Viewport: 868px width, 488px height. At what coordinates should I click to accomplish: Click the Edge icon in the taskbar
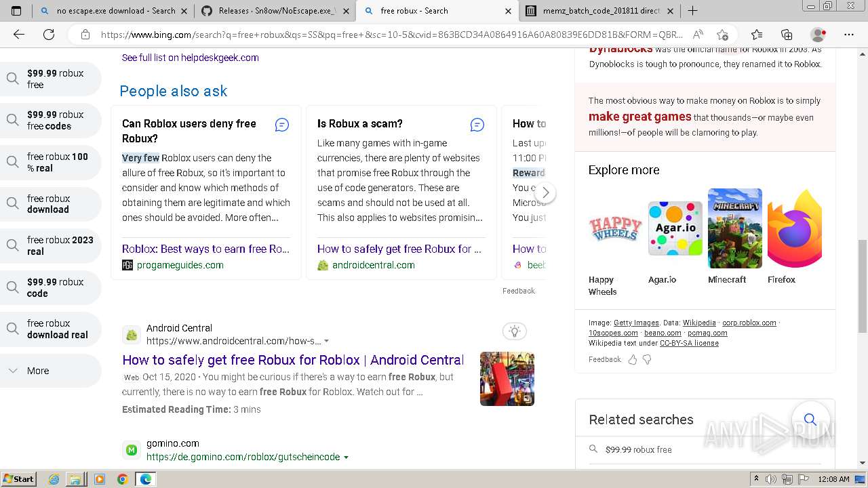pyautogui.click(x=145, y=479)
